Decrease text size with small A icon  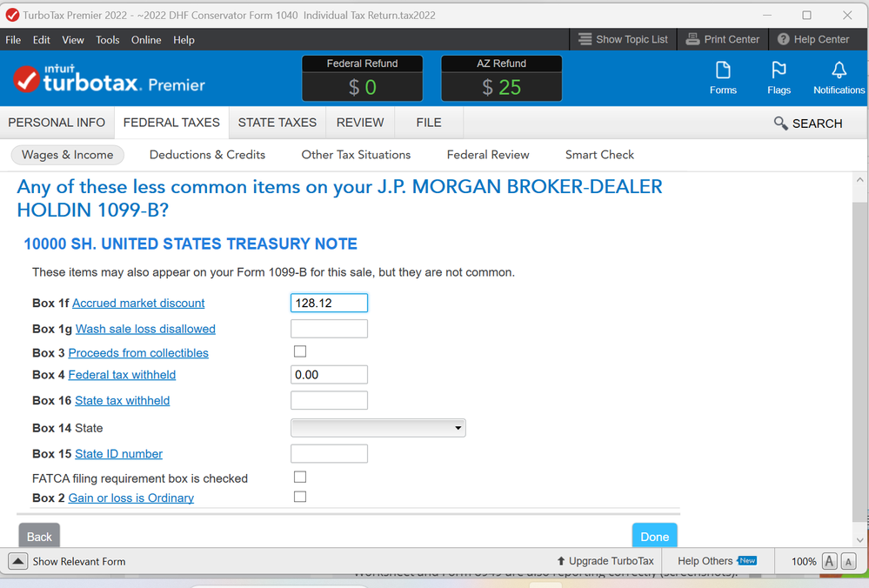[x=848, y=561]
